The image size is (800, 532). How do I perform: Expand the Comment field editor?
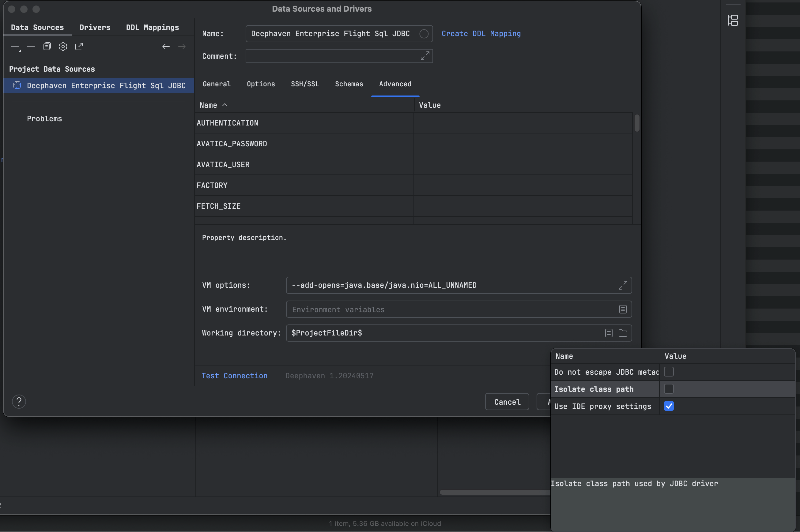point(425,56)
